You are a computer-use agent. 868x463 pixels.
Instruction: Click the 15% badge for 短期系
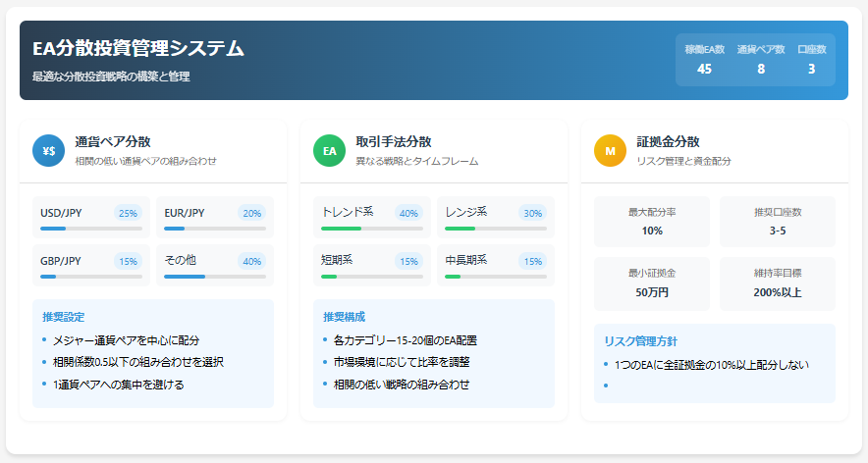point(408,261)
